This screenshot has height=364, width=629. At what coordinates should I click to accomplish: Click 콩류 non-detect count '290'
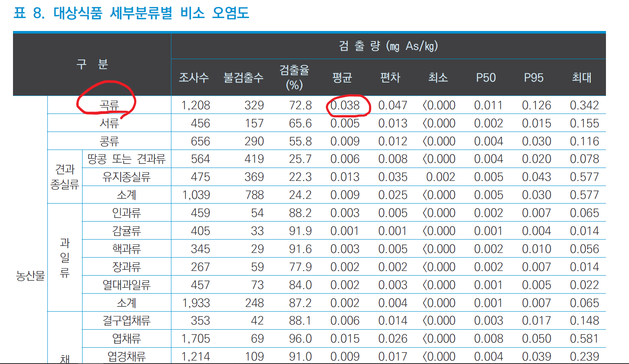(x=254, y=142)
